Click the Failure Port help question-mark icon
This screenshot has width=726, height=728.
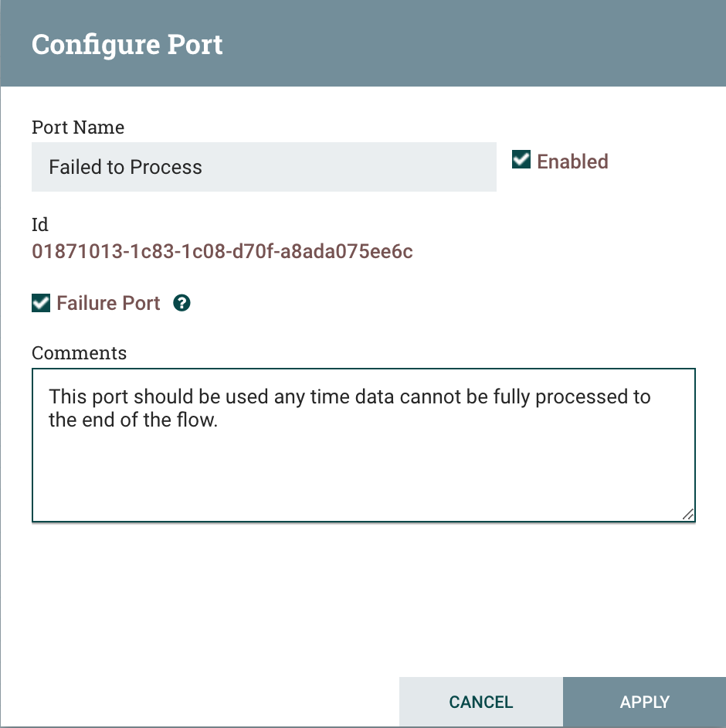tap(181, 303)
